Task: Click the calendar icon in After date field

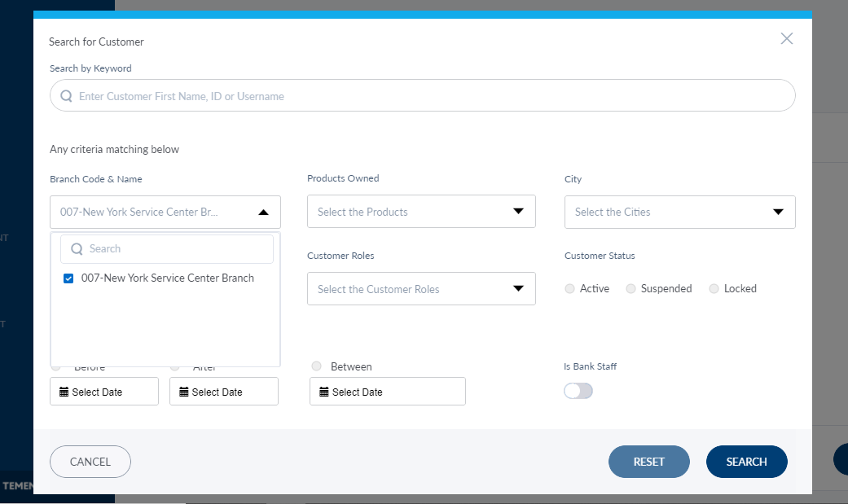Action: point(183,392)
